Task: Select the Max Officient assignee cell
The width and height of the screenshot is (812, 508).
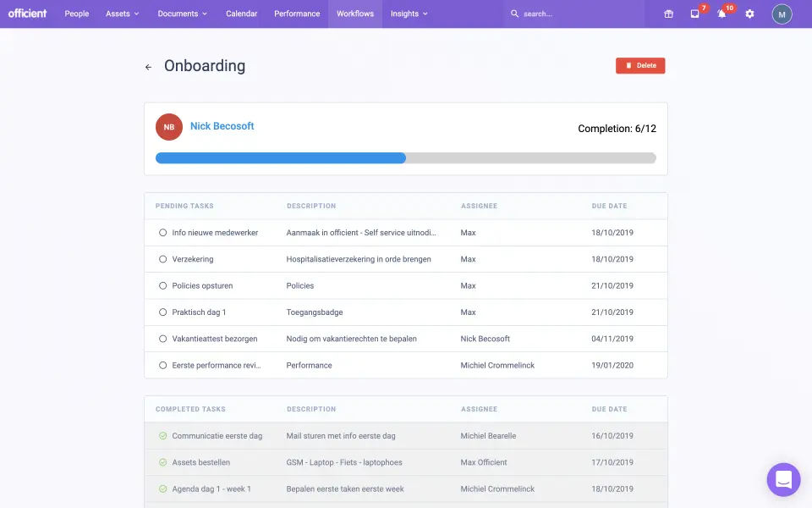Action: 484,462
